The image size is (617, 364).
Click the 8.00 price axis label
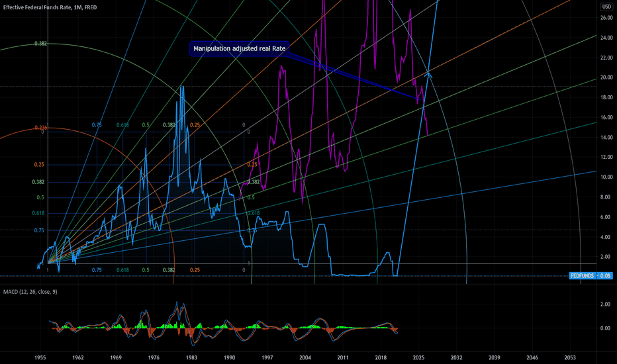click(605, 197)
